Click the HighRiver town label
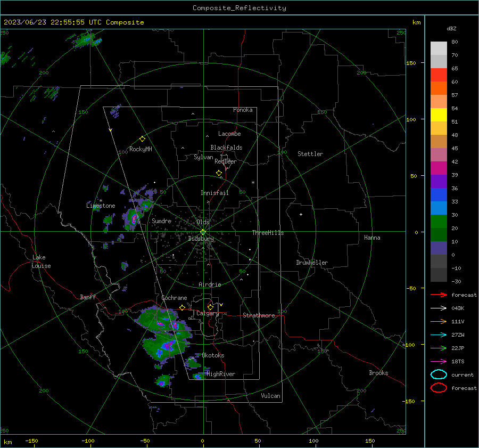 pyautogui.click(x=221, y=374)
